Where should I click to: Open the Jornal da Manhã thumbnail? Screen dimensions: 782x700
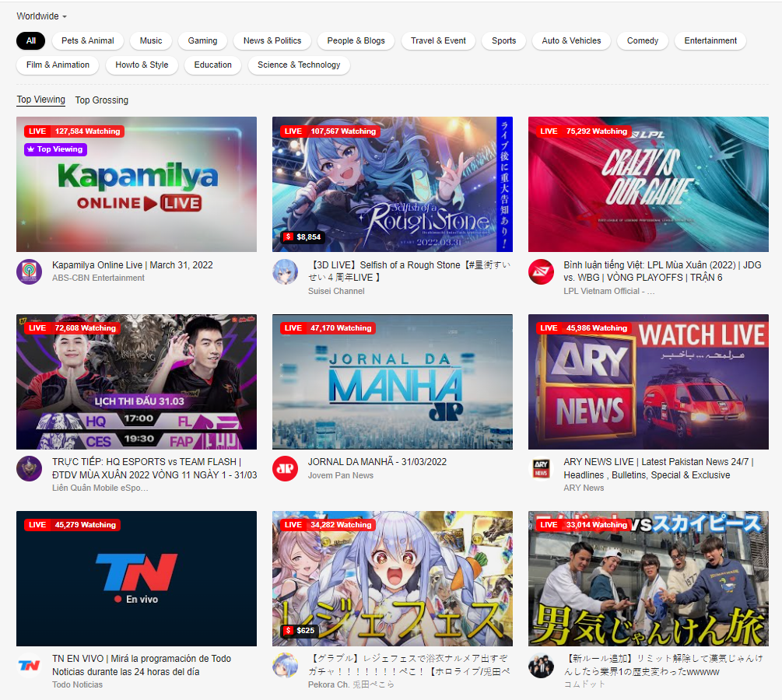tap(392, 382)
